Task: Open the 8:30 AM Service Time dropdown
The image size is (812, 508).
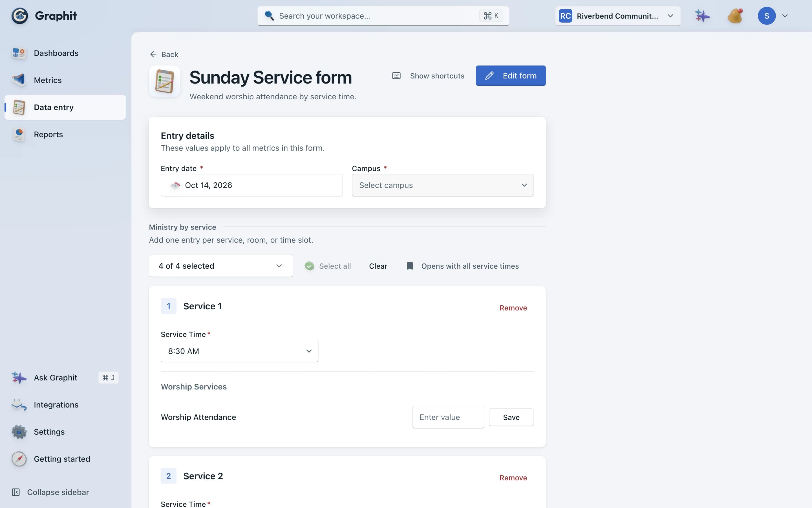Action: pos(240,351)
